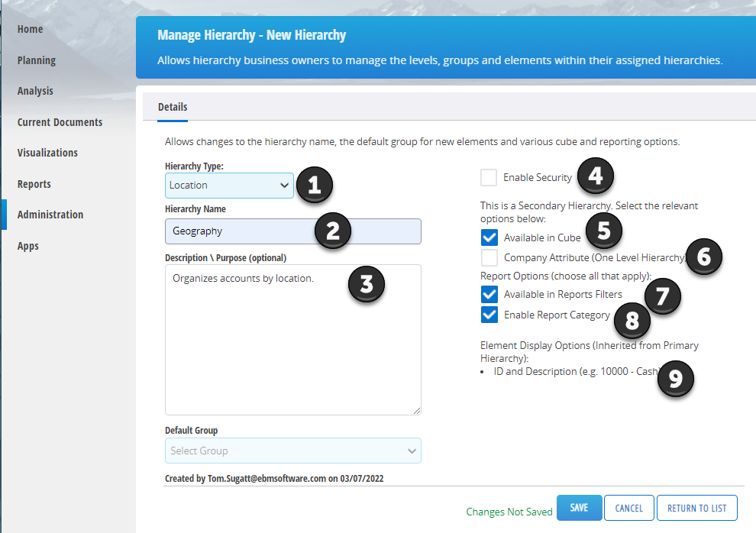The width and height of the screenshot is (756, 533).
Task: Click the CANCEL button
Action: pyautogui.click(x=628, y=508)
